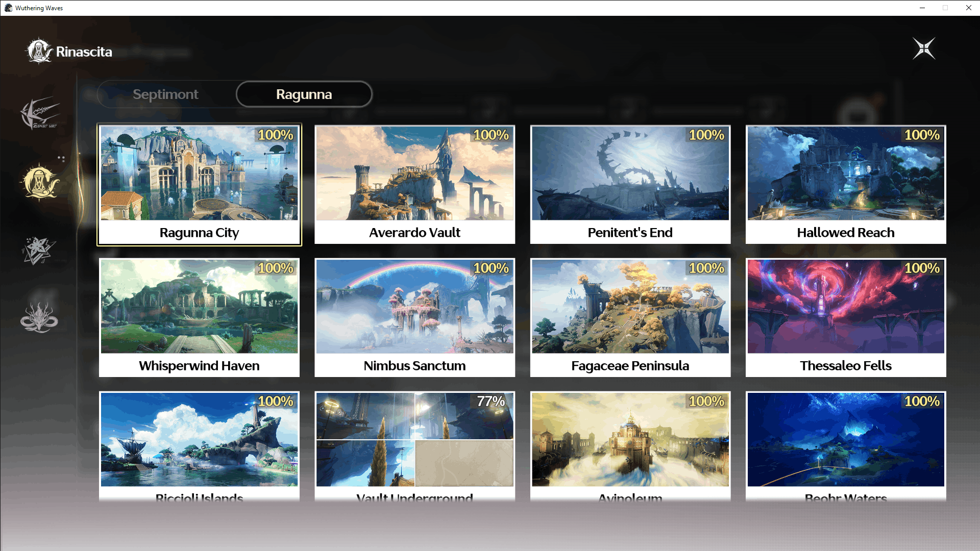Click the Rinascita emblem beside the title
The height and width of the screenshot is (551, 980).
click(39, 51)
